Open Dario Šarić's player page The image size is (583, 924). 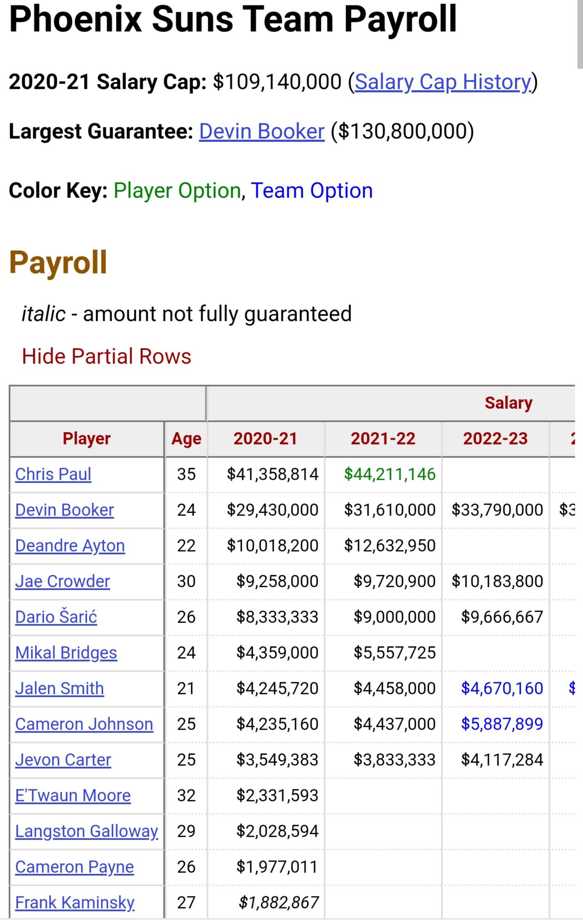point(56,617)
